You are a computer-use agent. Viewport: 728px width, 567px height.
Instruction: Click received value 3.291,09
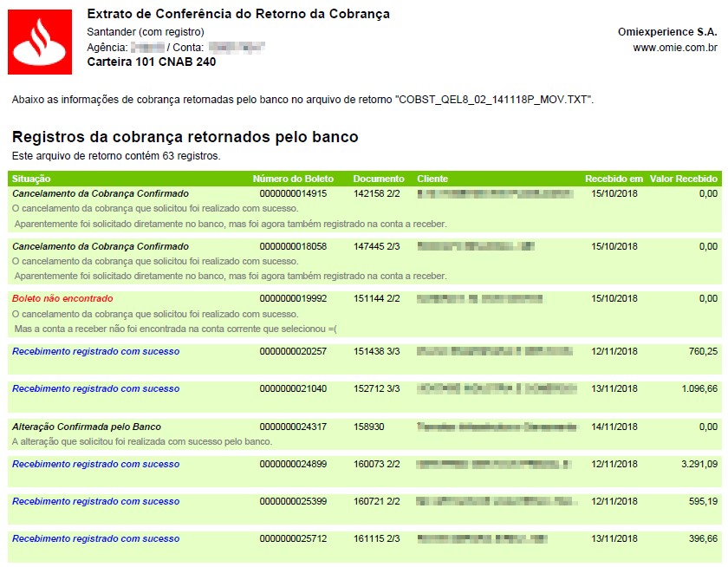[699, 464]
